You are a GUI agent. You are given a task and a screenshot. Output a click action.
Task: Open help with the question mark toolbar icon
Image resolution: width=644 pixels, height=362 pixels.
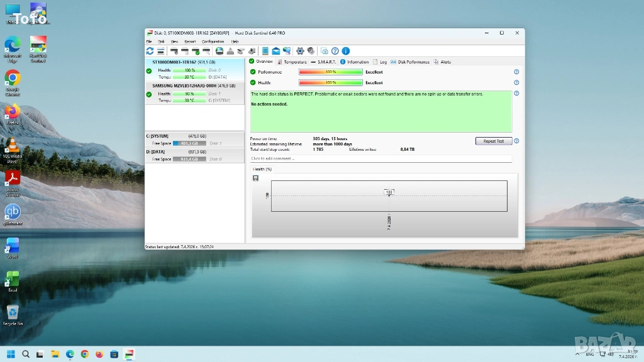click(x=335, y=51)
